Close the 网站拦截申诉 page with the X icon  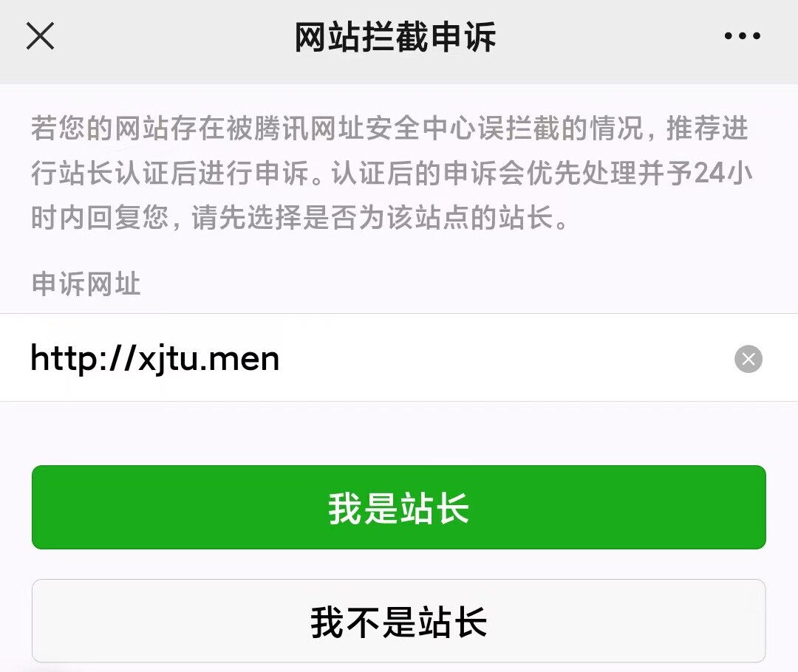tap(40, 36)
